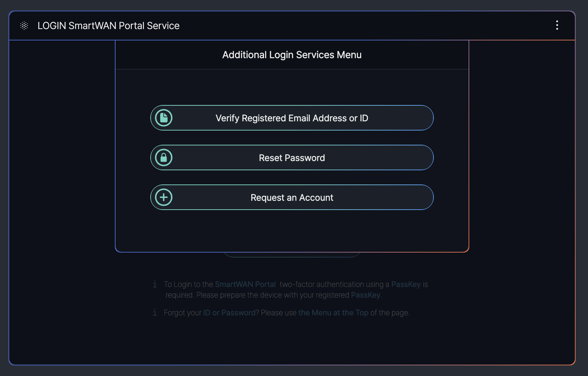Click the 'registered PassKey' link
The image size is (588, 376).
point(365,295)
